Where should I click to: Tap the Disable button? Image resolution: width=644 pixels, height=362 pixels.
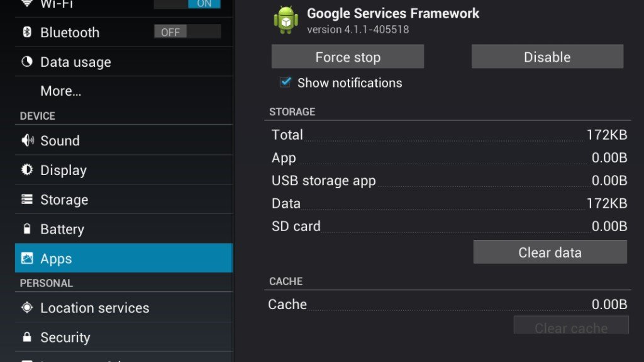[x=547, y=57]
